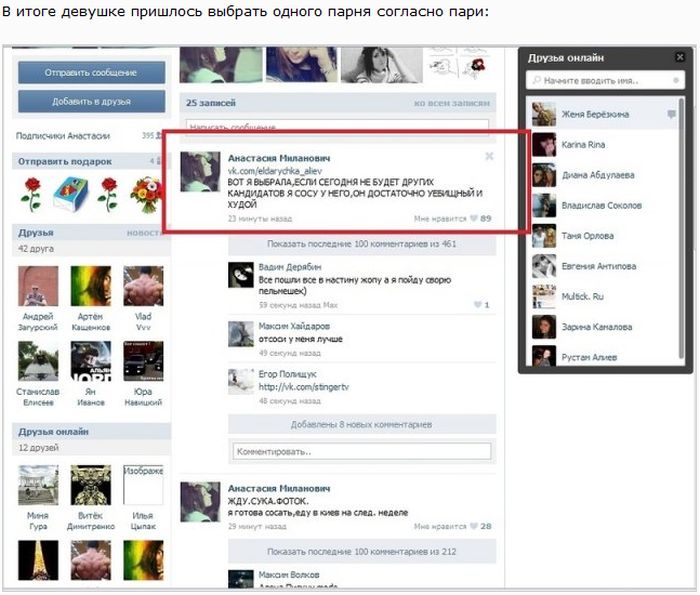
Task: Click the heart icon on Вадим Дерябин's comment
Action: 476,304
